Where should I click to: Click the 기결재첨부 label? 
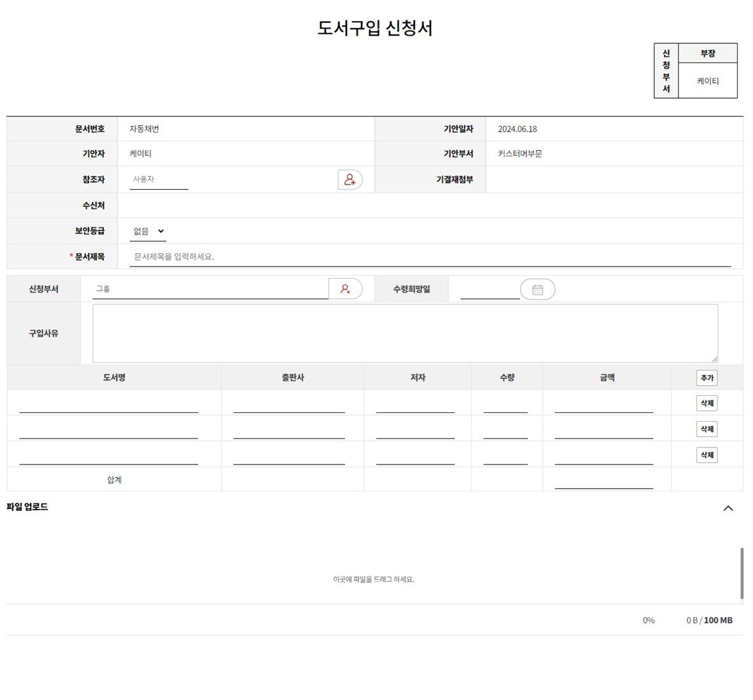click(x=454, y=179)
